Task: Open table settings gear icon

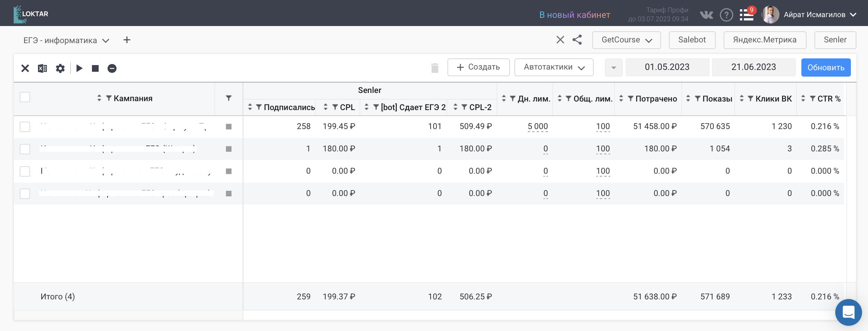Action: click(60, 68)
